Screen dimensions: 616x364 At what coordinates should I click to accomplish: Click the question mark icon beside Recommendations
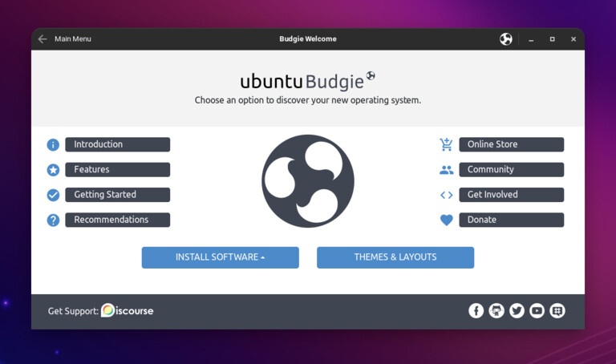(53, 220)
